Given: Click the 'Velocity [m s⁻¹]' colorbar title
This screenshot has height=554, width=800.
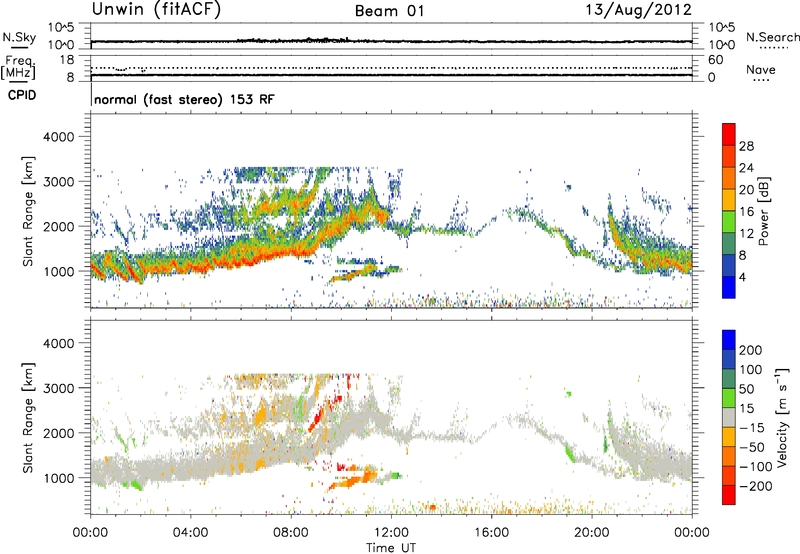Looking at the screenshot, I should (x=782, y=418).
